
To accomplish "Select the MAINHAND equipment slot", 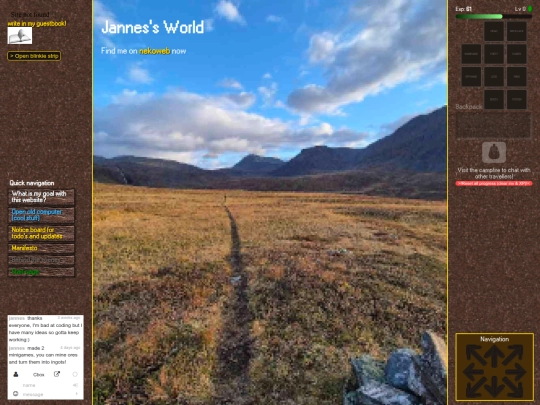I will (471, 54).
